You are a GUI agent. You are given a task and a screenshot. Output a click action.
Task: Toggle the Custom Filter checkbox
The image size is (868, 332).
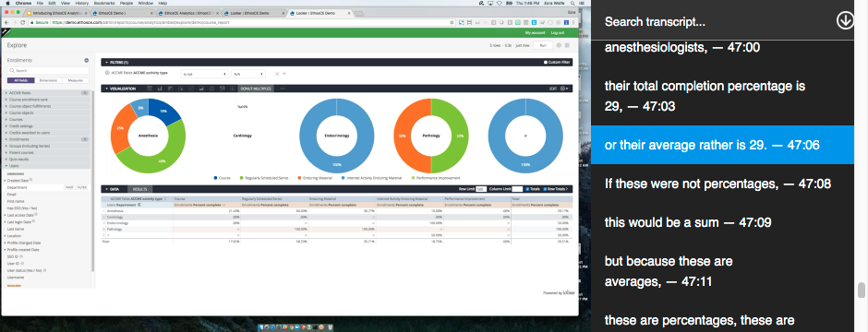(546, 63)
